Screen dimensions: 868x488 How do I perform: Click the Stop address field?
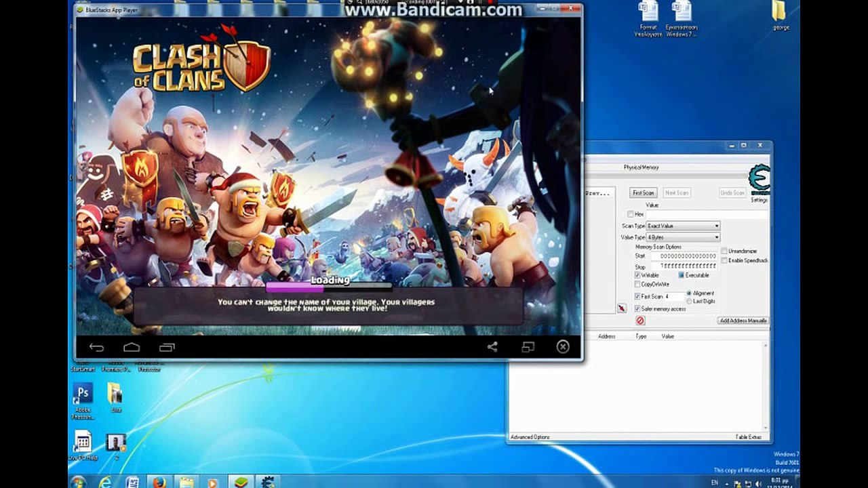[684, 266]
